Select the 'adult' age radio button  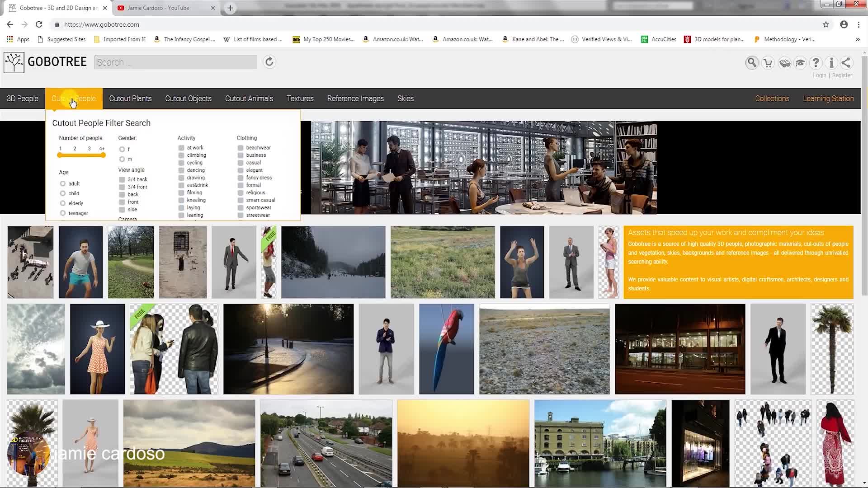pyautogui.click(x=63, y=183)
